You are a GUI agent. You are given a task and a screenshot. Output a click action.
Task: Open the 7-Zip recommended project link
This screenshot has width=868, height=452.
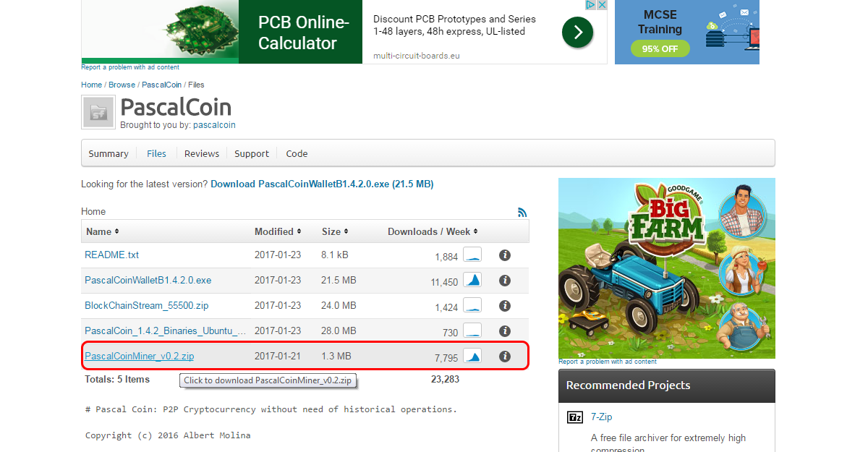(x=601, y=417)
